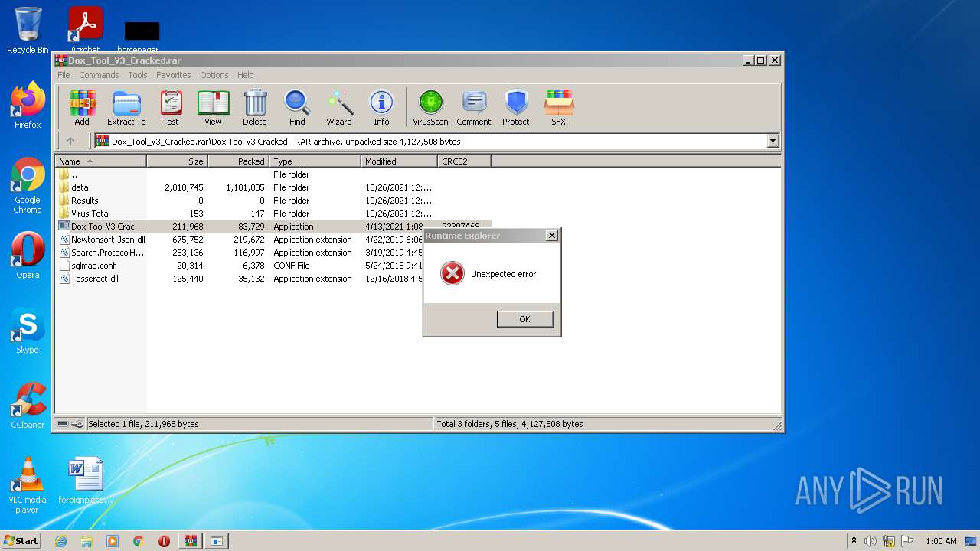This screenshot has height=551, width=980.
Task: Open Windows Explorer taskbar icon
Action: pyautogui.click(x=87, y=541)
